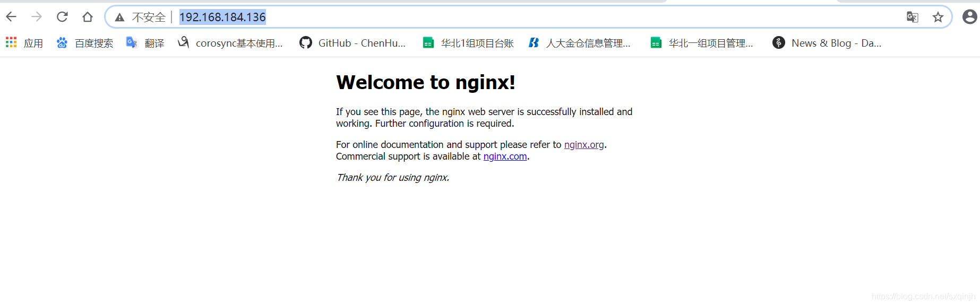Open the News & Blog bookmark
Image resolution: width=980 pixels, height=306 pixels.
827,43
